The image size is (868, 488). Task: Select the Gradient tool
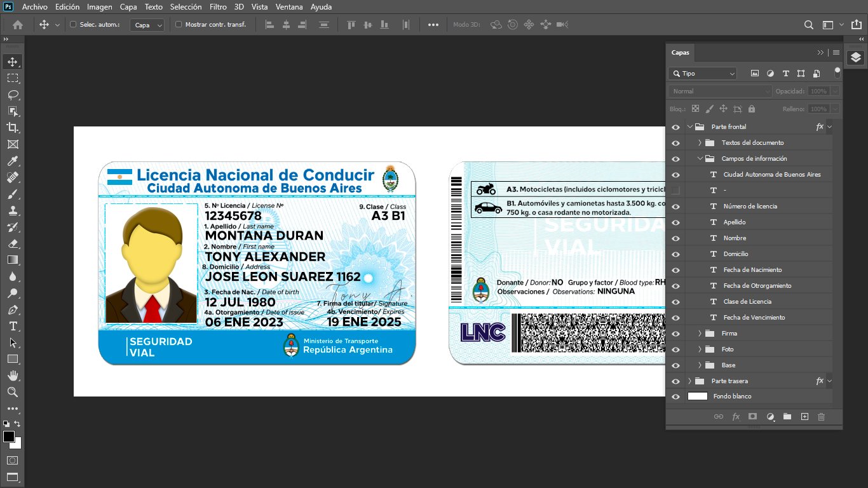coord(13,260)
